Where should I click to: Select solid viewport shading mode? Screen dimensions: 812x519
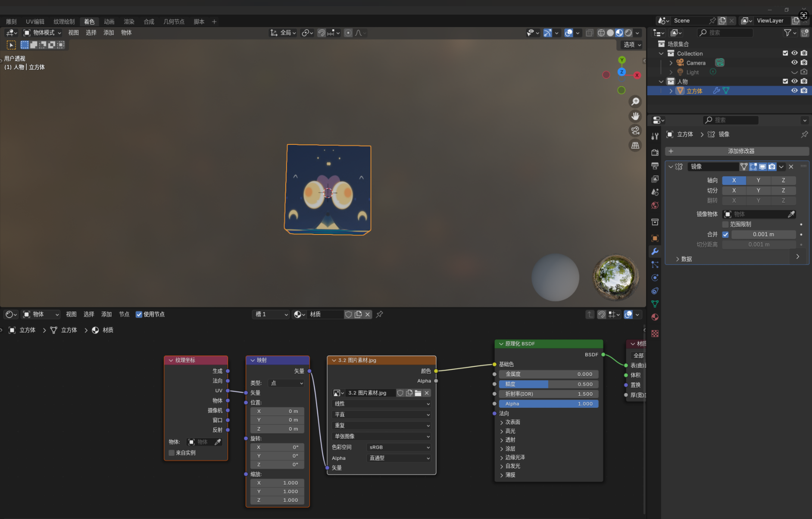pos(610,33)
